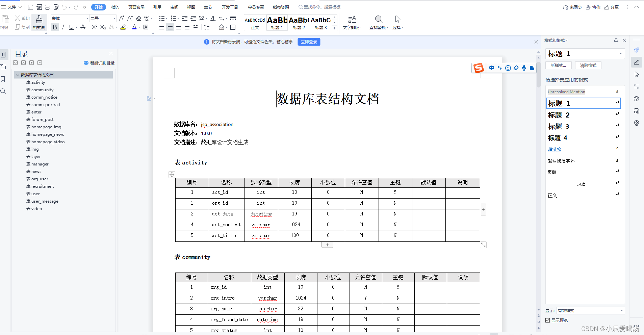Screen dimensions: 644x335
Task: Expand the styles gallery arrow
Action: click(334, 28)
